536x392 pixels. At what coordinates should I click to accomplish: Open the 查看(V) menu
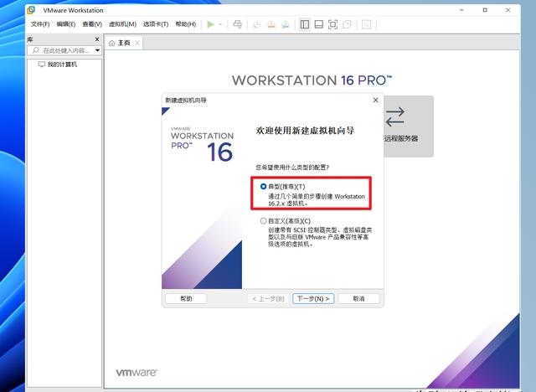pos(92,24)
